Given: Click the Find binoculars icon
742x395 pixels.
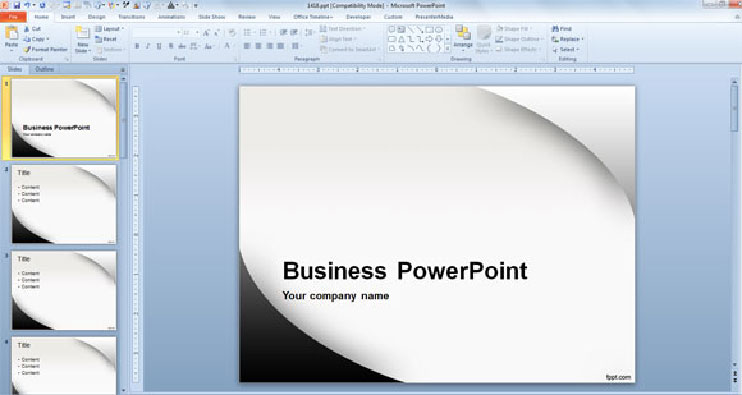Looking at the screenshot, I should point(555,29).
